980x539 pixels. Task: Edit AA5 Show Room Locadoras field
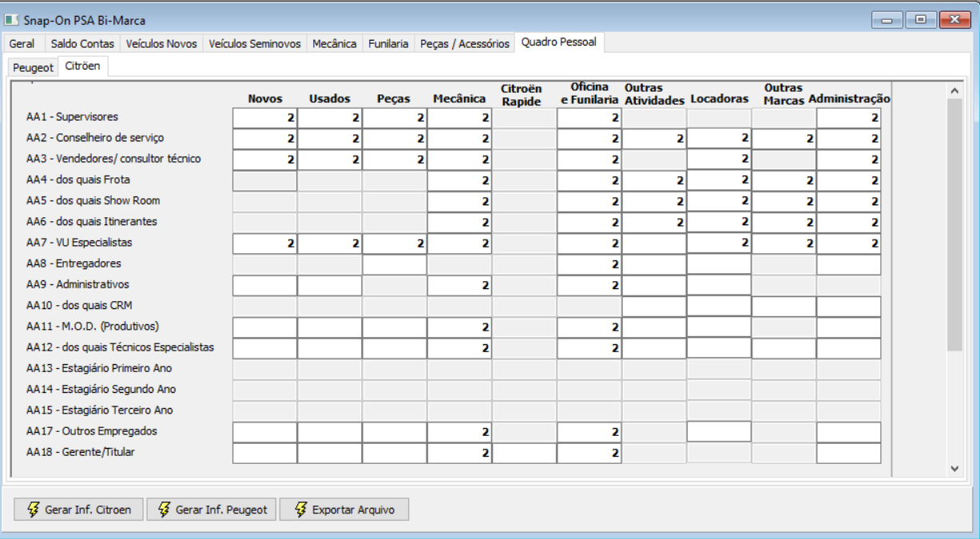(x=719, y=201)
